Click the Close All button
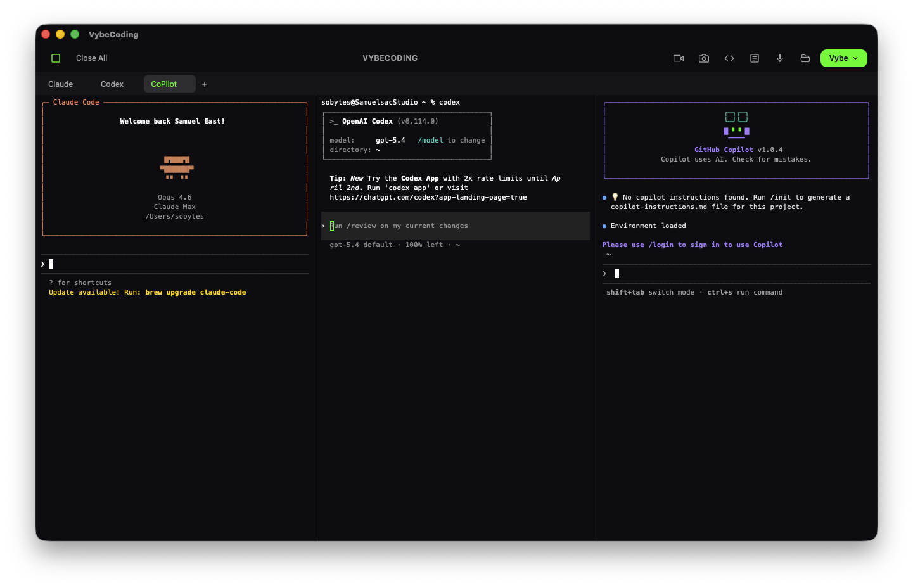 (91, 58)
